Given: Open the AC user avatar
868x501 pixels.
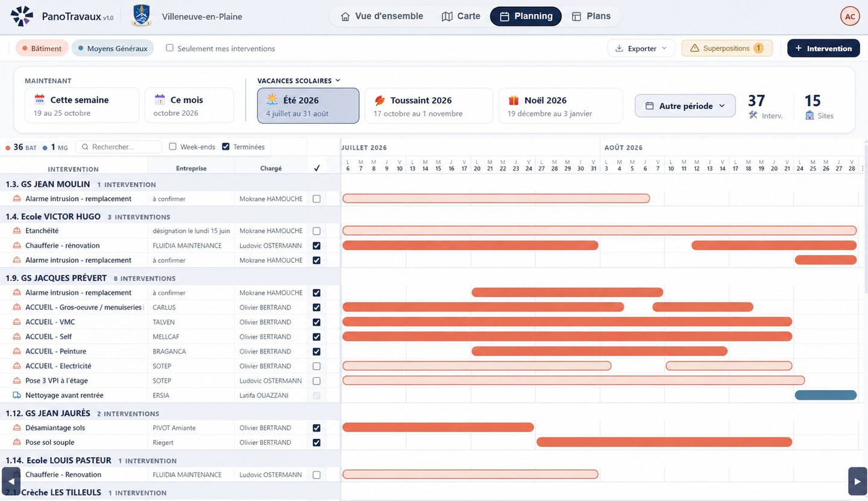Looking at the screenshot, I should pyautogui.click(x=850, y=16).
